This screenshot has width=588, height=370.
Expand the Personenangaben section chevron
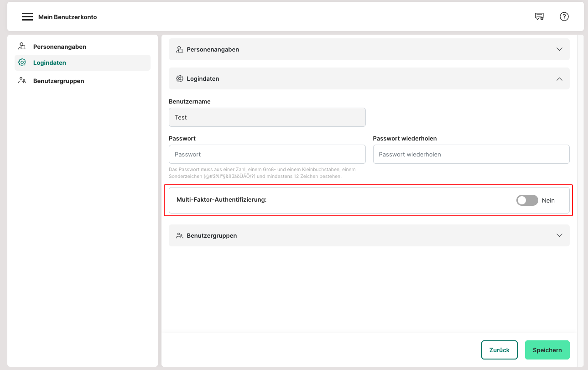[559, 49]
